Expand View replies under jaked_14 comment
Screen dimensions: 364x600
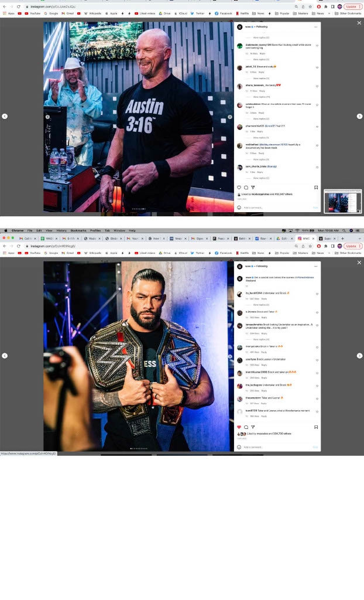[261, 79]
